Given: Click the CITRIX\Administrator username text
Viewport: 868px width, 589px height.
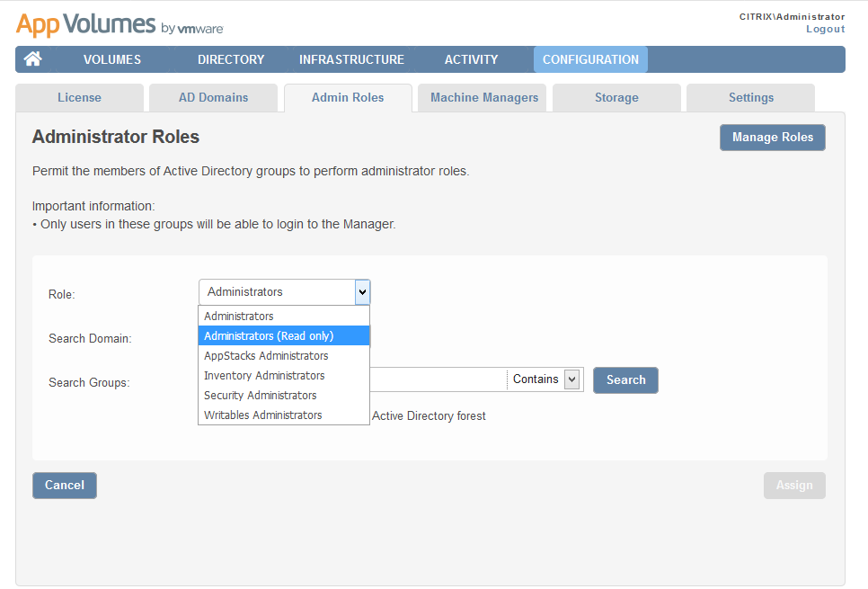Looking at the screenshot, I should [793, 16].
